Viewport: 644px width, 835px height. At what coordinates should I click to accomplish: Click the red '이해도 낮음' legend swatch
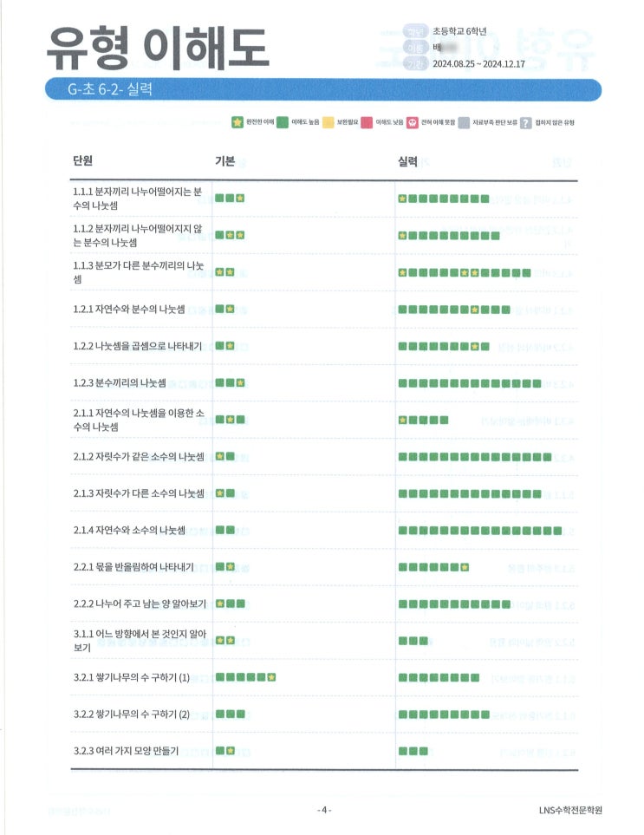point(368,122)
